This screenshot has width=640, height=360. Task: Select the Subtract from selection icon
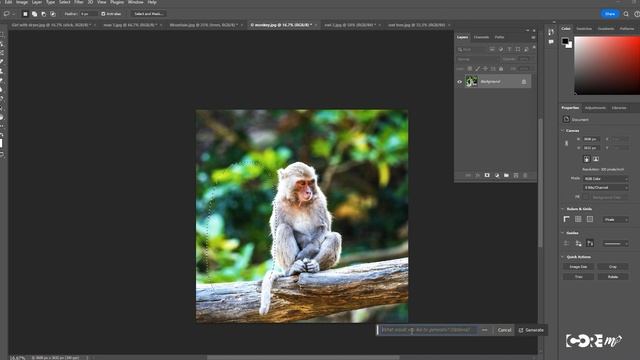[44, 14]
